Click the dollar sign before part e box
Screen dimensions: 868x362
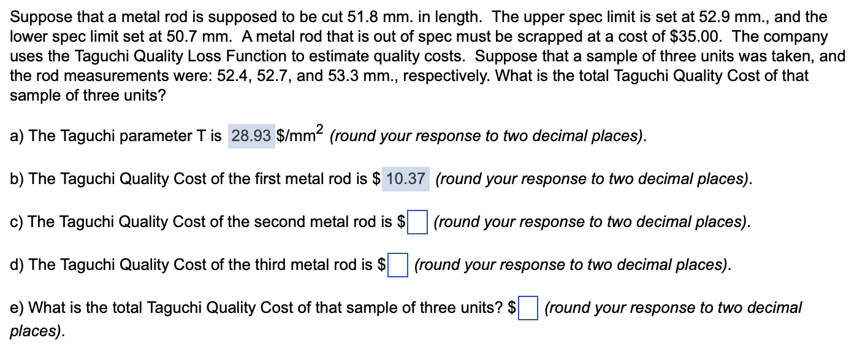click(512, 307)
